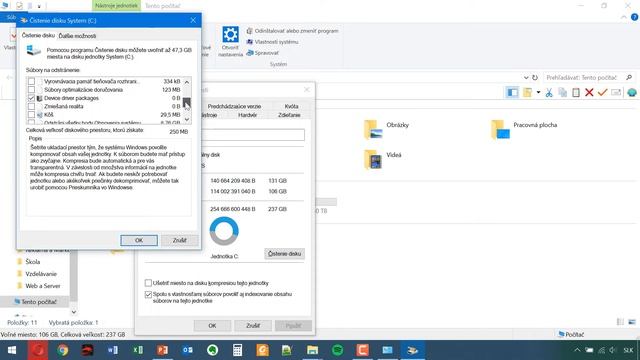The width and height of the screenshot is (640, 360).
Task: Uncheck indexing contents checkbox in properties
Action: (148, 294)
